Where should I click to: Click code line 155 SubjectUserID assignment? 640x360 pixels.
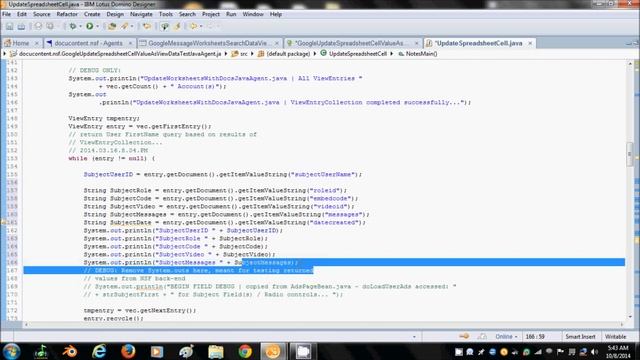click(223, 174)
